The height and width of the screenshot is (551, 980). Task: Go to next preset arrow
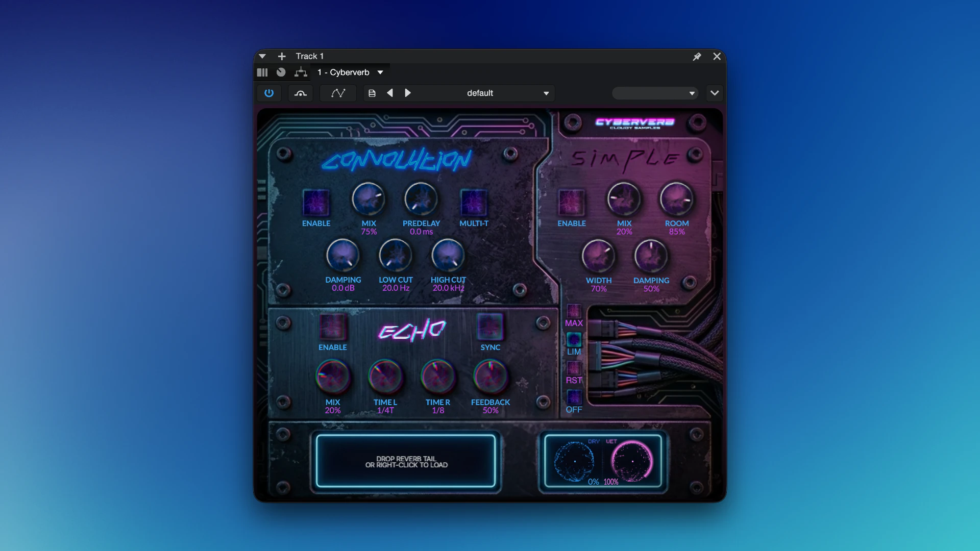coord(408,93)
